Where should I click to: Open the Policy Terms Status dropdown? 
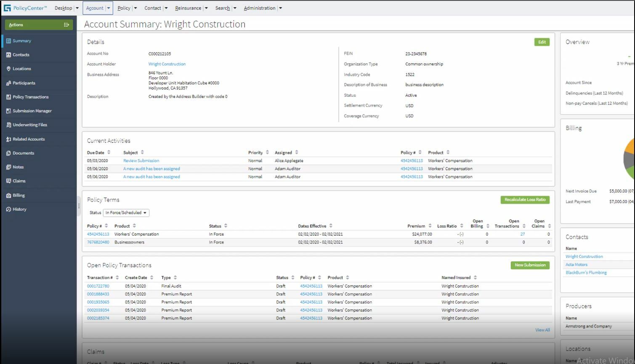point(126,213)
